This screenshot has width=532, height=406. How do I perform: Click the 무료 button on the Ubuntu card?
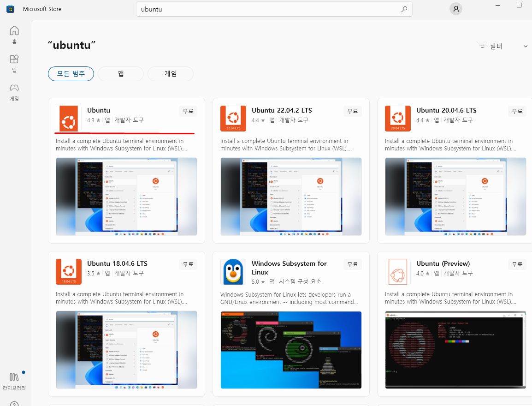pyautogui.click(x=188, y=111)
